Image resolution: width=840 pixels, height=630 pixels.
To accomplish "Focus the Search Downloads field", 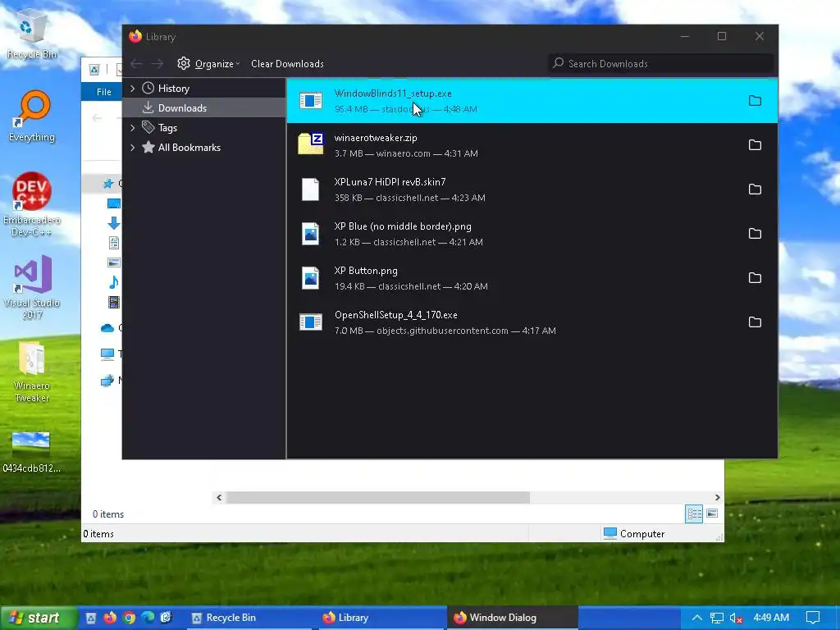I will pyautogui.click(x=660, y=64).
